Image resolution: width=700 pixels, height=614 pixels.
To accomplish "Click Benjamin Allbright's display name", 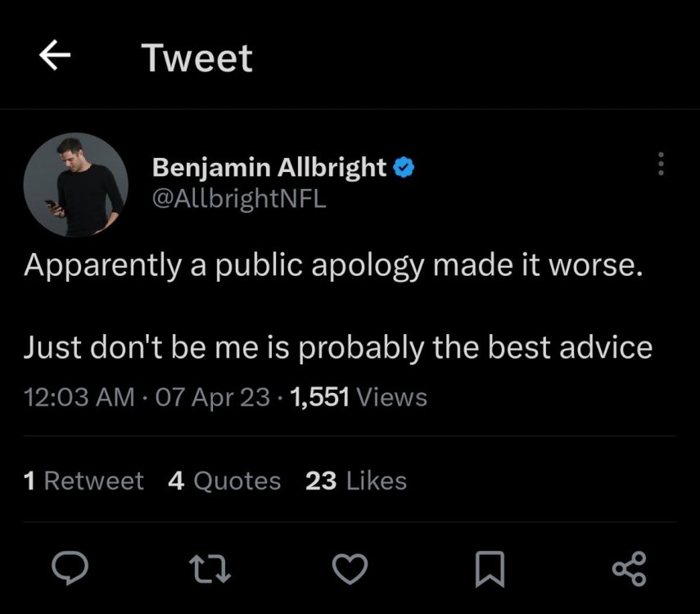I will click(x=268, y=167).
